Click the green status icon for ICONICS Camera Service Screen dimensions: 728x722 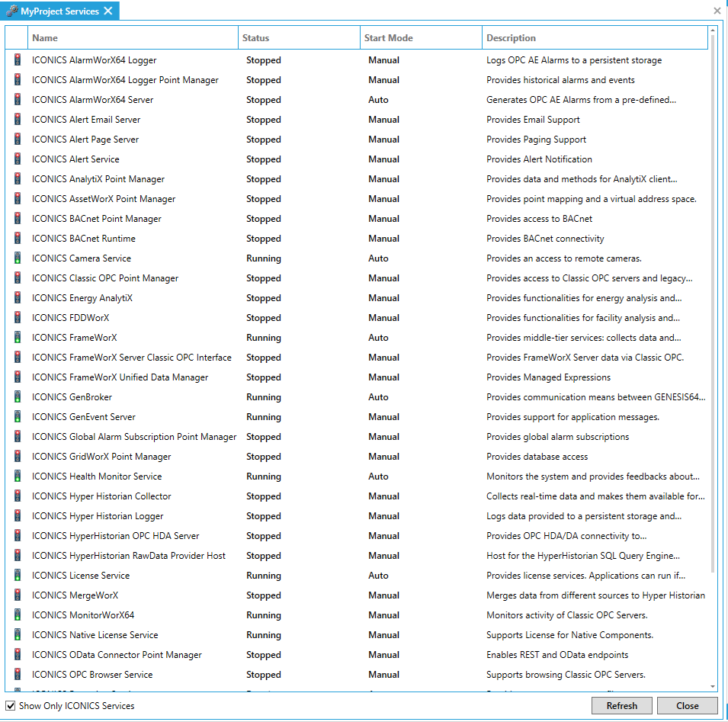pyautogui.click(x=18, y=258)
